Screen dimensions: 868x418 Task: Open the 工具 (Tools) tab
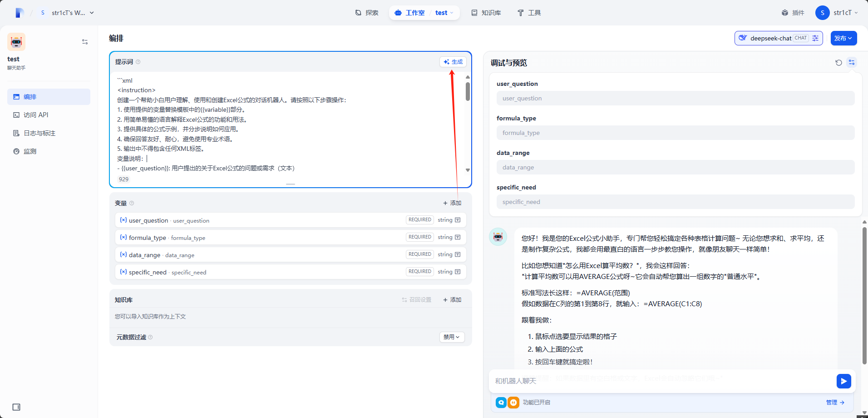pyautogui.click(x=529, y=13)
